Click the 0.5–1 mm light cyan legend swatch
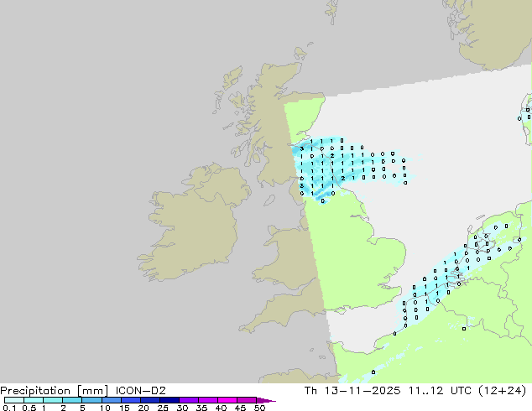Image resolution: width=532 pixels, height=411 pixels. click(34, 400)
